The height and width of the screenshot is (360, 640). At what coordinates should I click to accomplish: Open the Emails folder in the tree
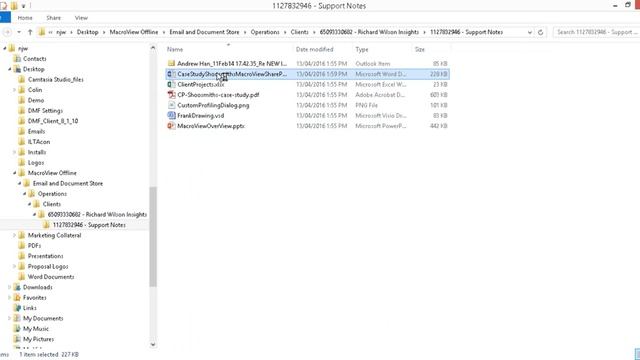tap(36, 131)
